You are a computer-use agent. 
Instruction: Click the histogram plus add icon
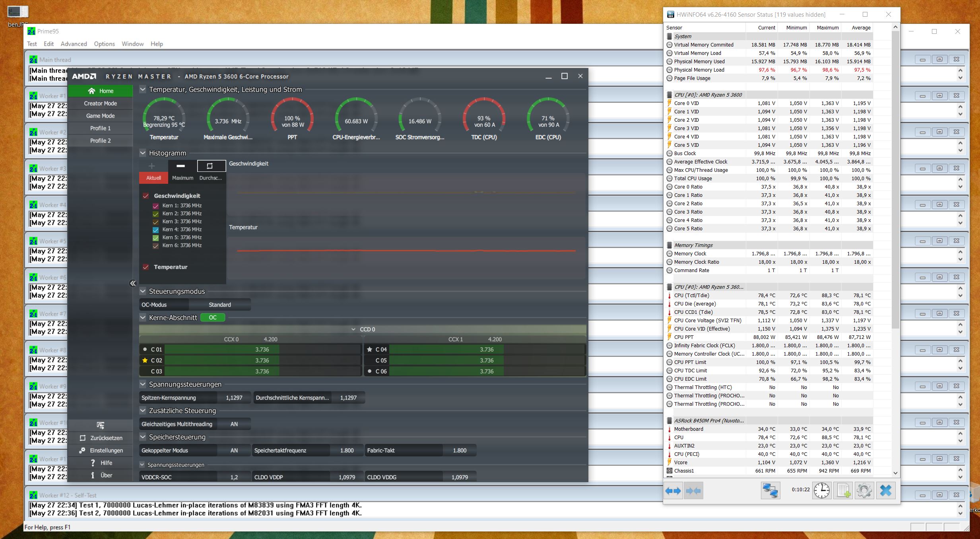click(x=151, y=166)
